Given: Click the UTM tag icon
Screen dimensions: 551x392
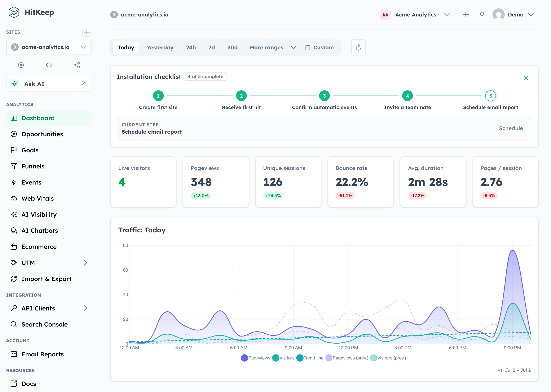Looking at the screenshot, I should pyautogui.click(x=14, y=263).
